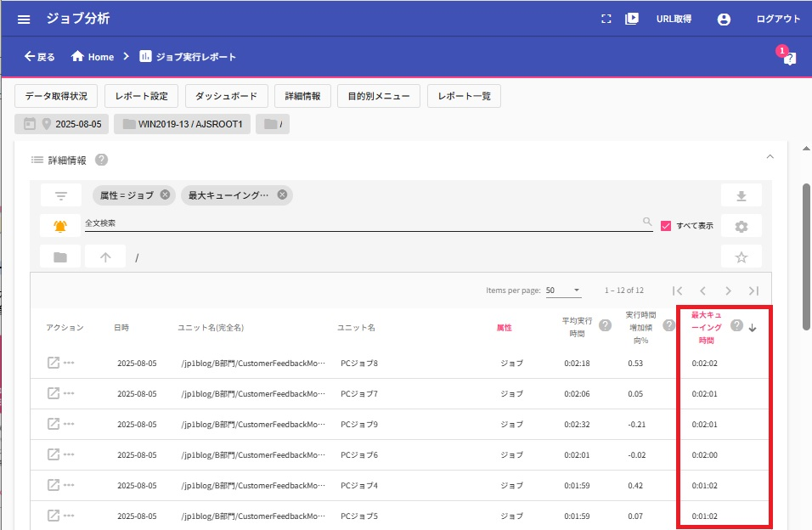Open PCジョブ9 row in new window
Screen dimensions: 812x530
54,424
